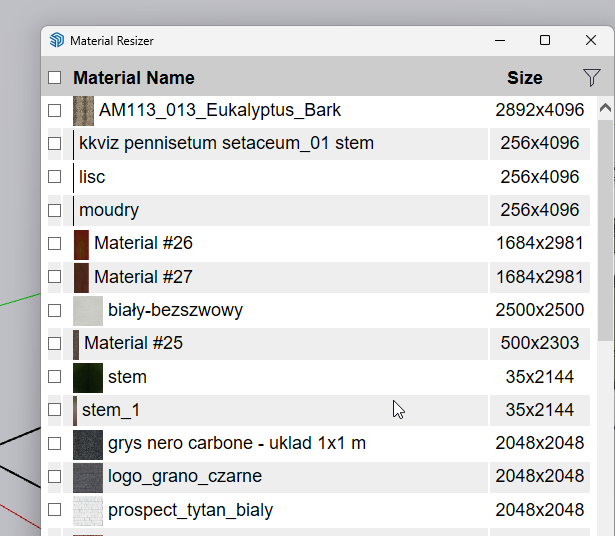This screenshot has height=536, width=615.
Task: Select the moudry material name
Action: pos(109,211)
